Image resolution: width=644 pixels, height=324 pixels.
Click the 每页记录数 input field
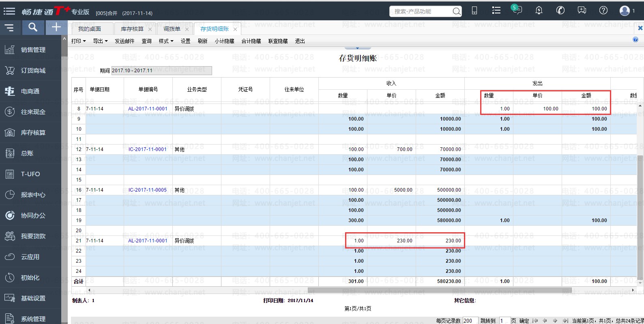(470, 321)
